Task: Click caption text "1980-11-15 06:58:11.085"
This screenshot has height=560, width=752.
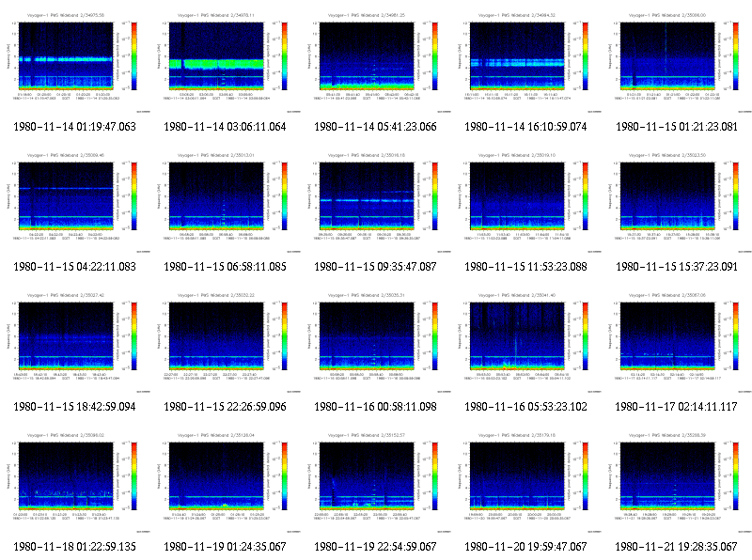Action: coord(225,267)
